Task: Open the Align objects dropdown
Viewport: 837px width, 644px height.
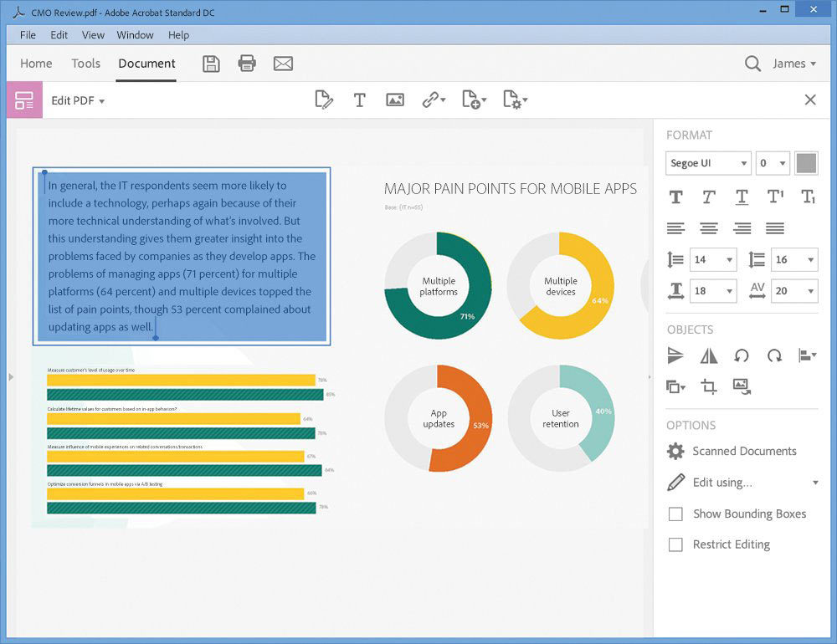Action: (x=807, y=355)
